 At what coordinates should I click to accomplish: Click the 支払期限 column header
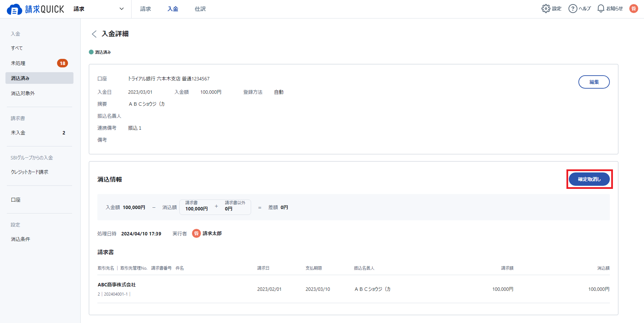click(x=314, y=268)
